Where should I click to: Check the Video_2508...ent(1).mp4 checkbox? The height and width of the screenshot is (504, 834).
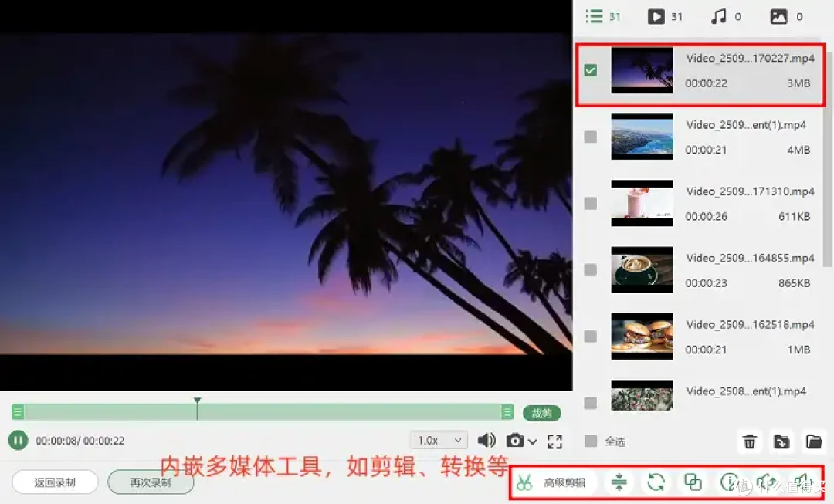591,402
